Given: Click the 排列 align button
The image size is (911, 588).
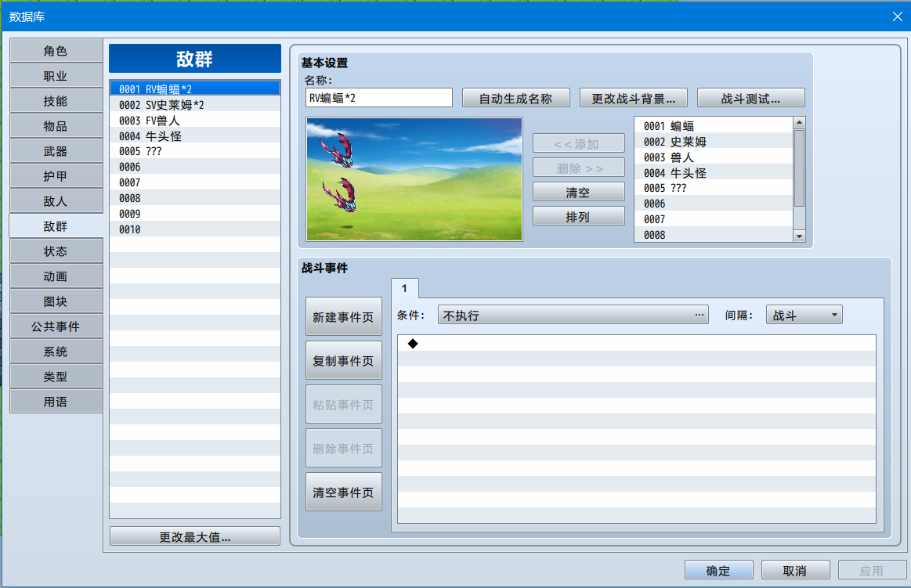Looking at the screenshot, I should tap(579, 217).
